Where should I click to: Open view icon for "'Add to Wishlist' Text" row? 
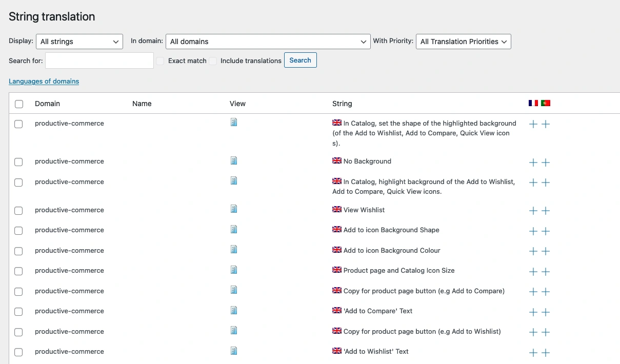point(234,351)
